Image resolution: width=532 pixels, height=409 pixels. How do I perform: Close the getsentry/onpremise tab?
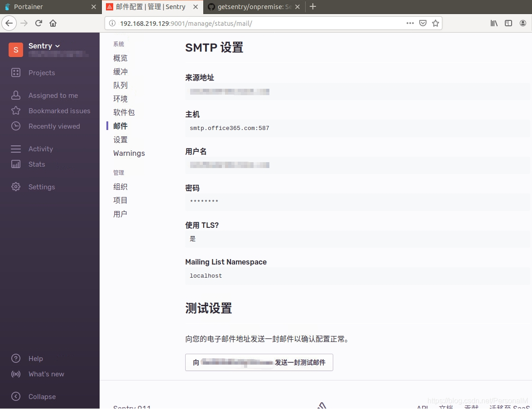(x=297, y=7)
